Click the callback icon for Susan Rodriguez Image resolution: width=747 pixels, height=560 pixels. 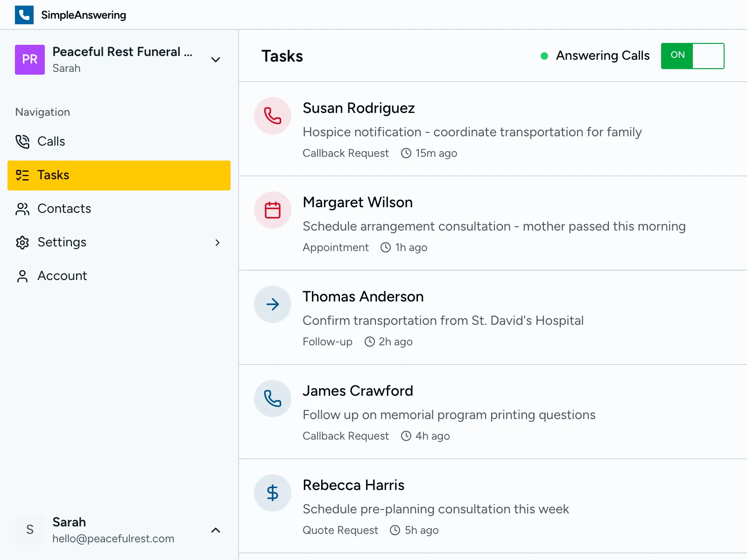272,116
